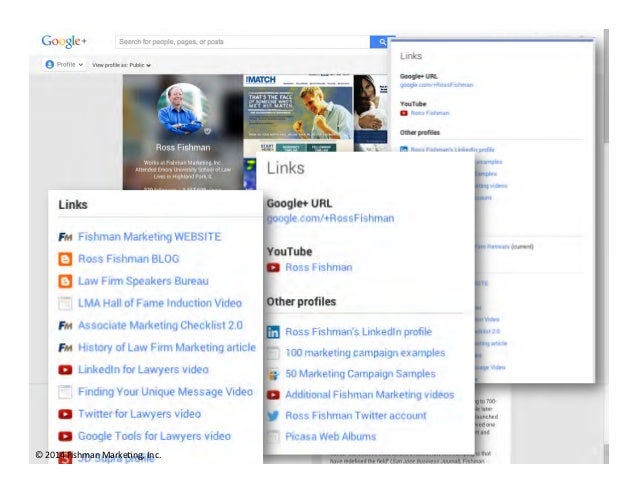The height and width of the screenshot is (493, 638).
Task: Click YouTube icon beside Additional Fishman Marketing videos
Action: (x=273, y=395)
